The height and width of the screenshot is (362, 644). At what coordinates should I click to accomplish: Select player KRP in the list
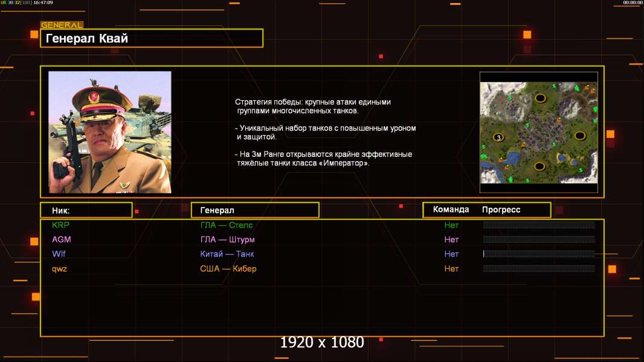click(61, 225)
